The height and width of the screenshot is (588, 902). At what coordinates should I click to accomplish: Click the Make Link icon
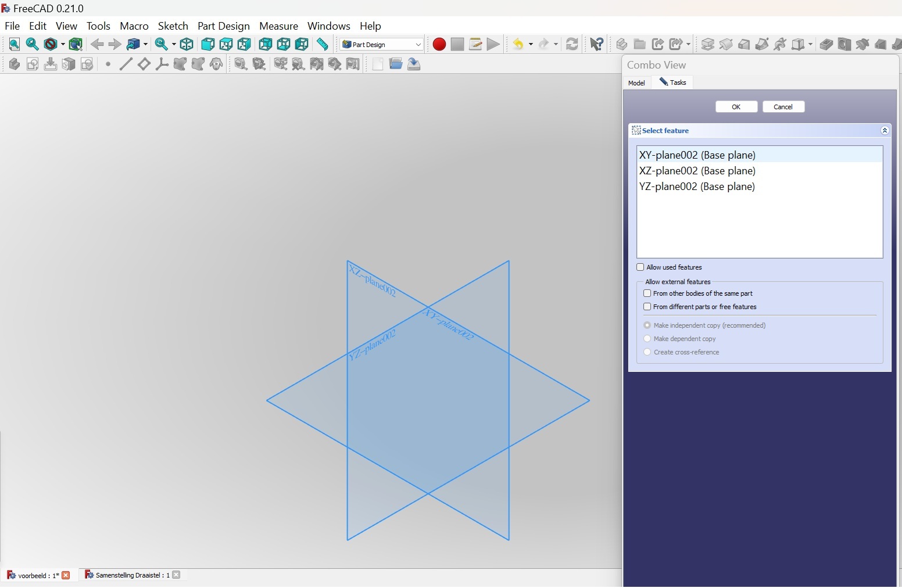[x=658, y=44]
